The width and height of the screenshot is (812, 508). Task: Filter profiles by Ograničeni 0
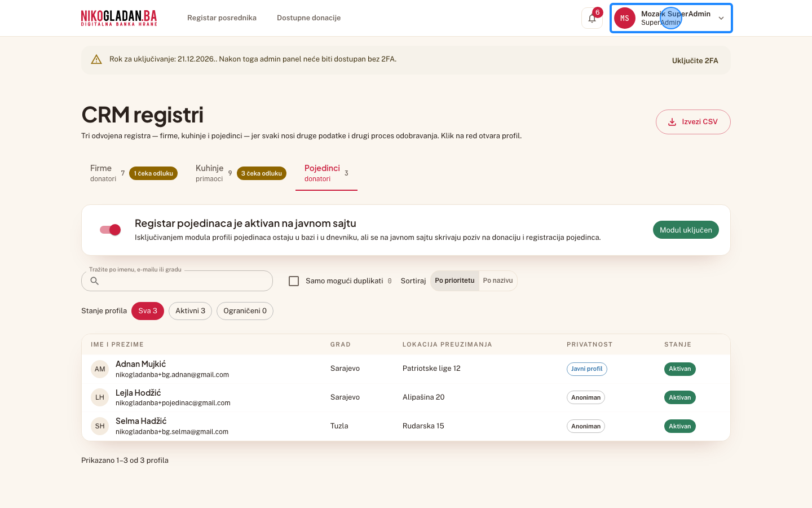pos(245,311)
